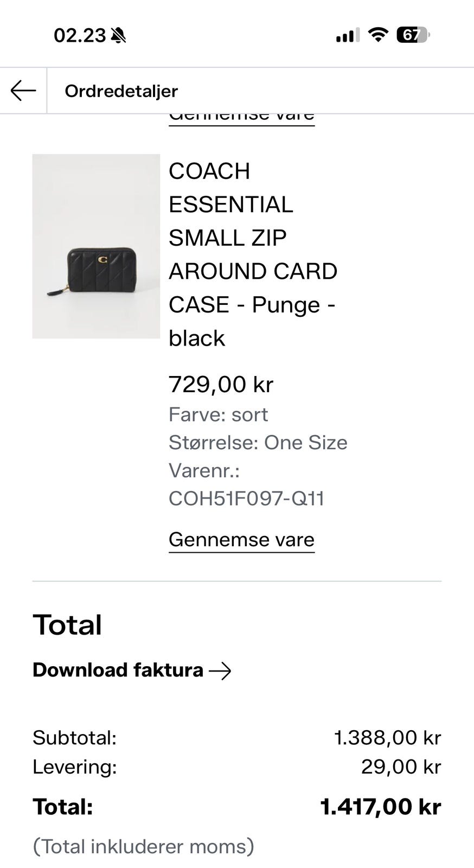Tap the Wi-Fi icon in status bar
474x868 pixels.
(378, 35)
